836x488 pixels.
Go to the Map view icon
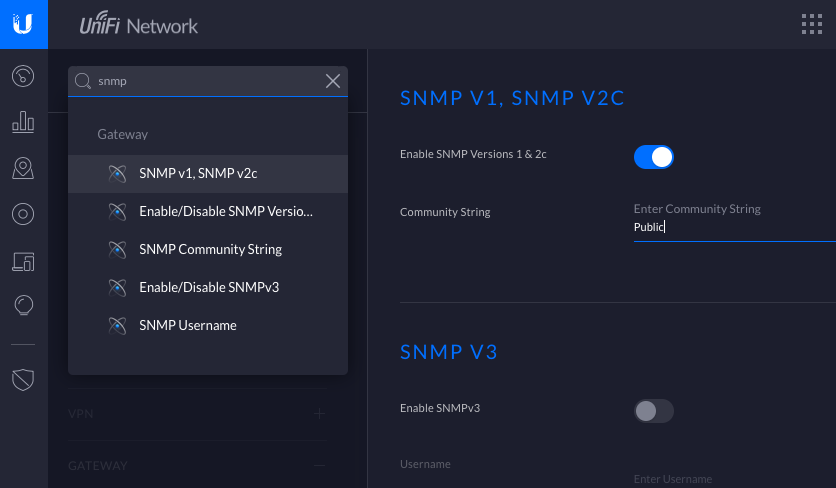point(23,168)
